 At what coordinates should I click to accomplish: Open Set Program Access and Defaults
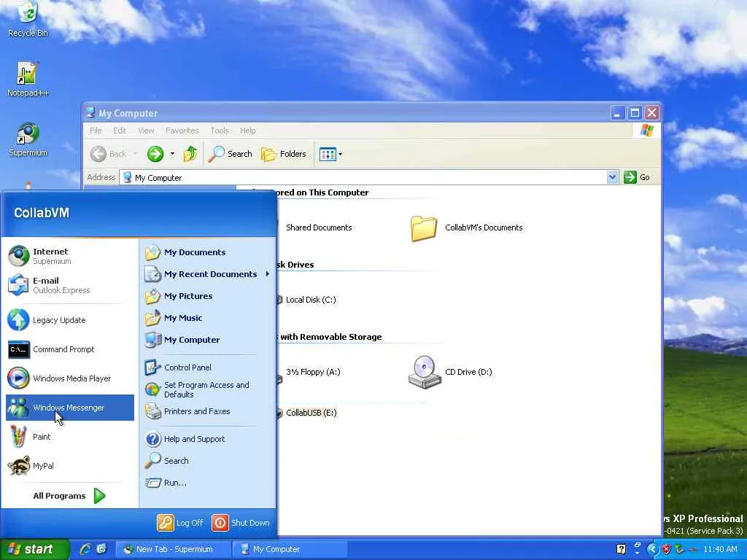207,389
